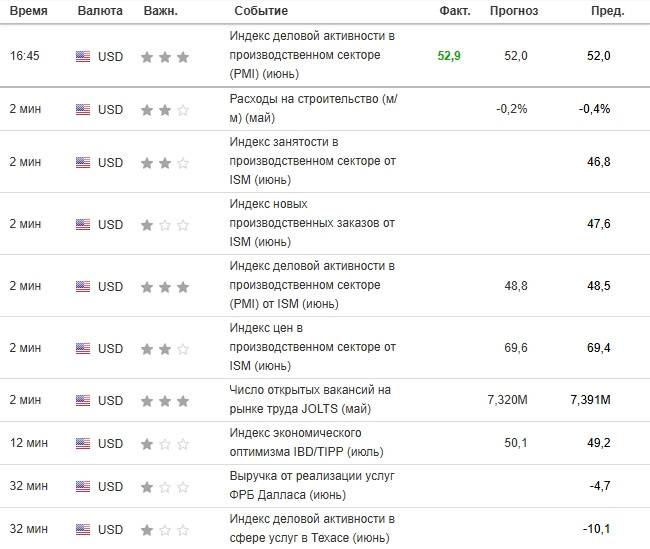650x549 pixels.
Task: Click three-star rating of ISM manufacturing PMI row
Action: (165, 287)
